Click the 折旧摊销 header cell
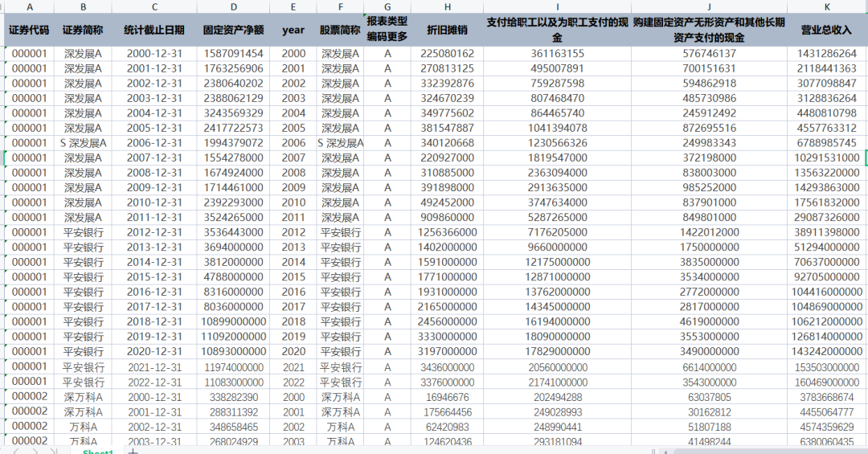Viewport: 868px width, 454px height. click(x=448, y=30)
